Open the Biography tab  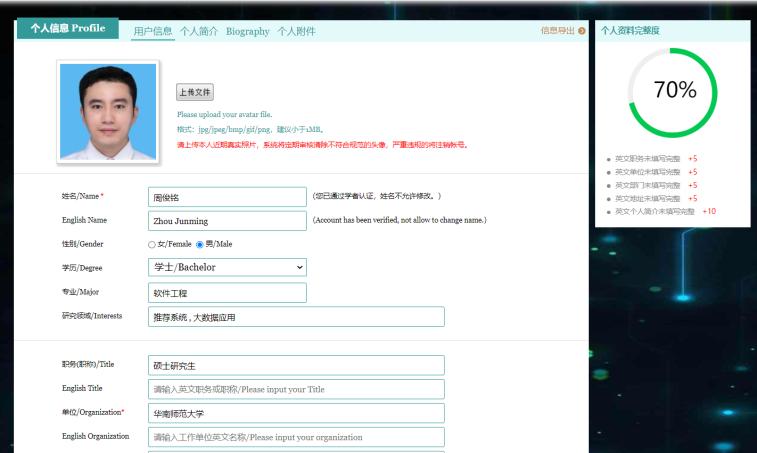tap(248, 31)
